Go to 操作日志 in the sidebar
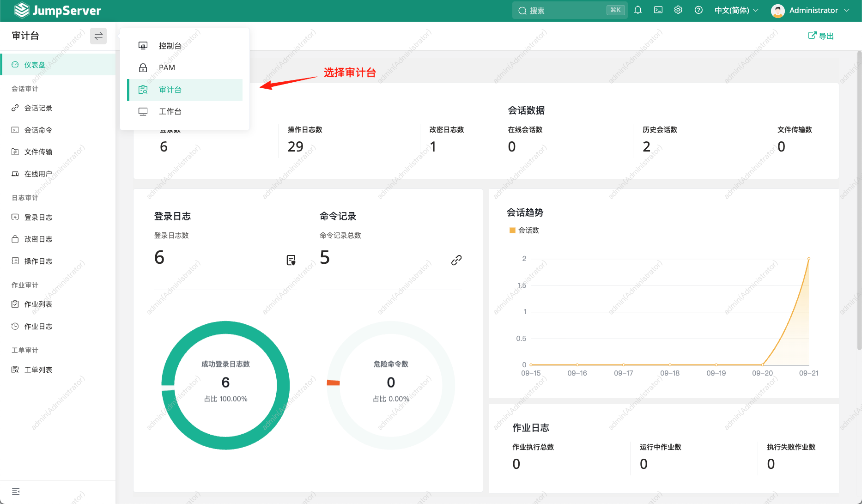 point(38,261)
